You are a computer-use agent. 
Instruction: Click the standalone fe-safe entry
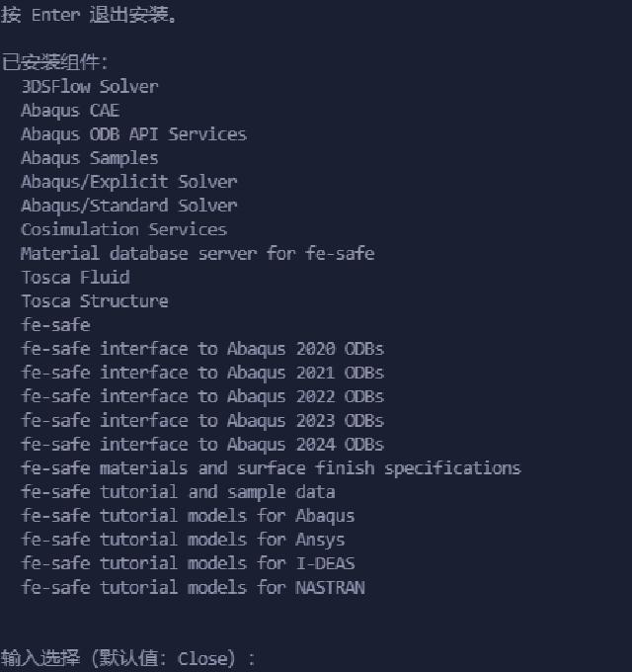click(55, 325)
